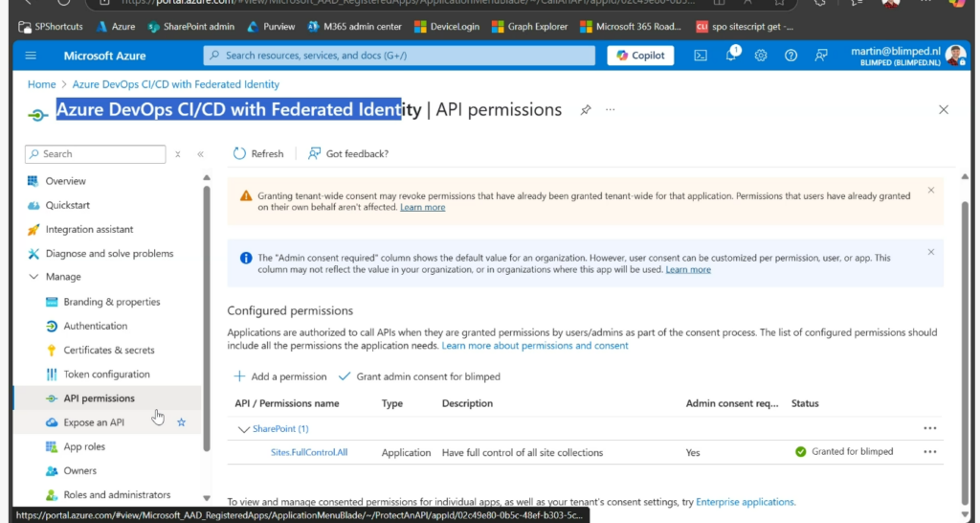The height and width of the screenshot is (523, 980).
Task: Open the Azure portal hamburger menu
Action: point(31,56)
